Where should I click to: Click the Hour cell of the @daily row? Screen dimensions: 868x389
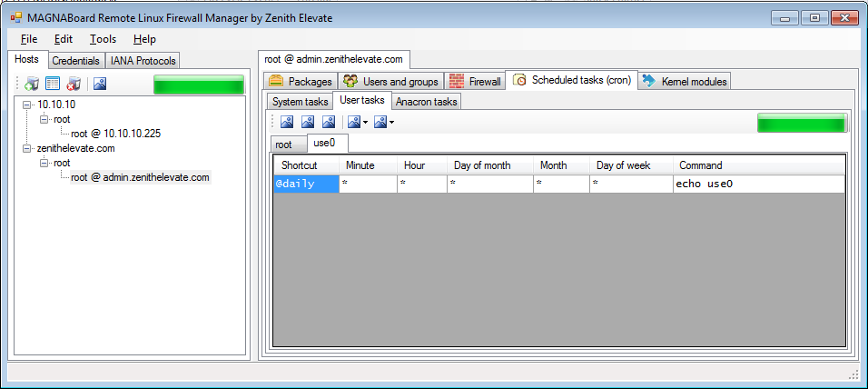[x=422, y=184]
